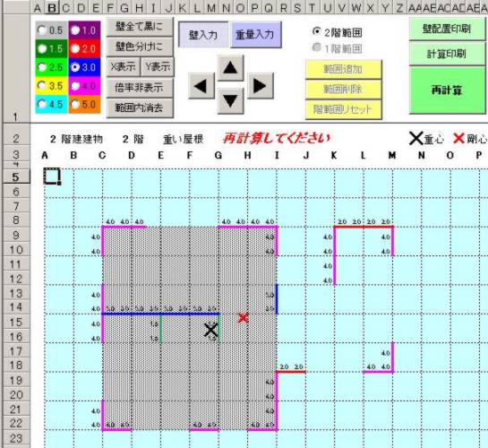This screenshot has height=448, width=488.
Task: Click the 再計算 button
Action: [x=447, y=90]
